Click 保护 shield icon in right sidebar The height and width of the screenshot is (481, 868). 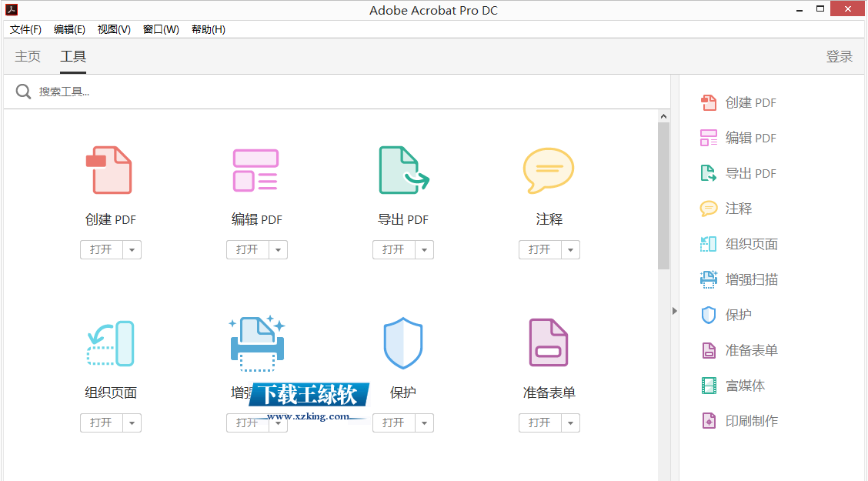709,315
